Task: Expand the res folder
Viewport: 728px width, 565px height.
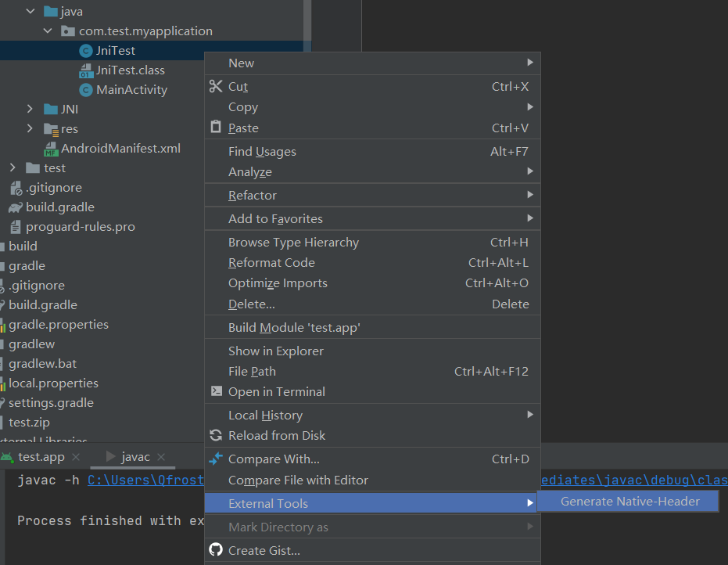Action: pyautogui.click(x=30, y=129)
